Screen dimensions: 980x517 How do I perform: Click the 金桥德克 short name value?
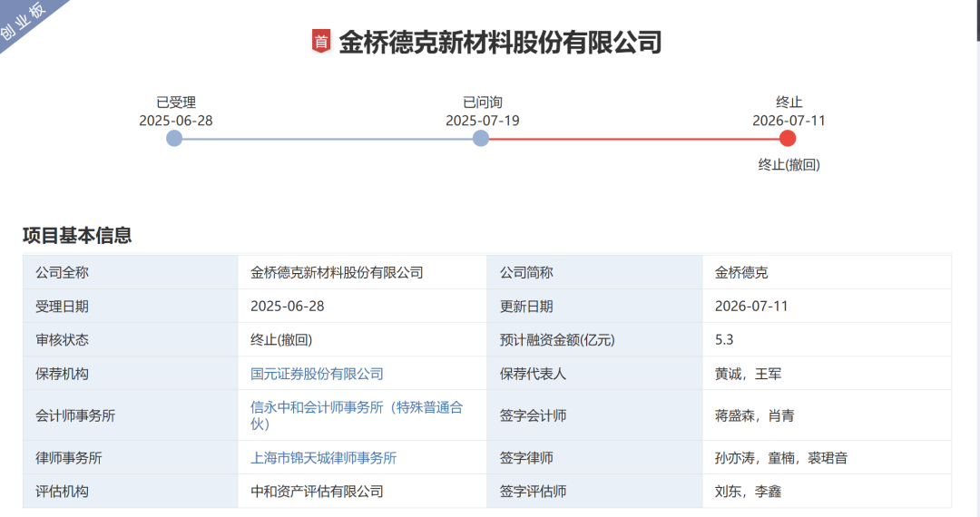point(741,272)
